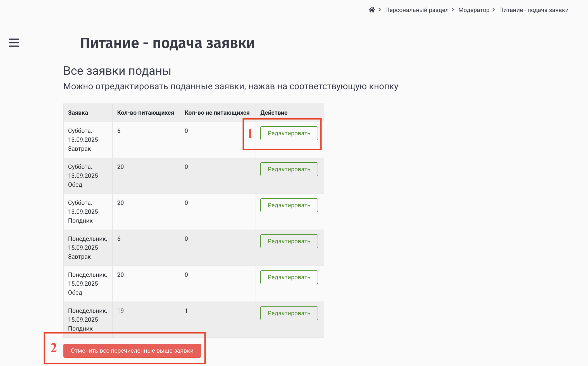Select the Питание - подача заявки breadcrumb item
This screenshot has height=366, width=588.
pyautogui.click(x=534, y=10)
